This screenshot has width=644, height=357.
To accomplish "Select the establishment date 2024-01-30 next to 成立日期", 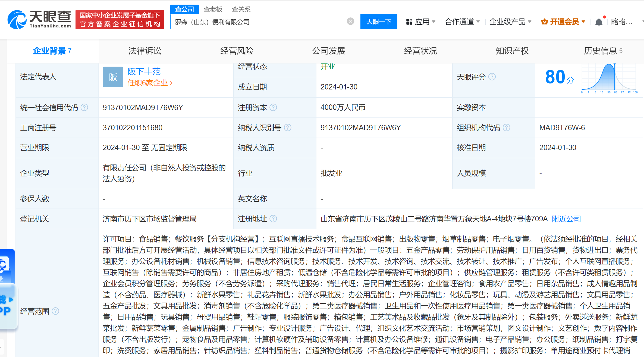I will 339,87.
